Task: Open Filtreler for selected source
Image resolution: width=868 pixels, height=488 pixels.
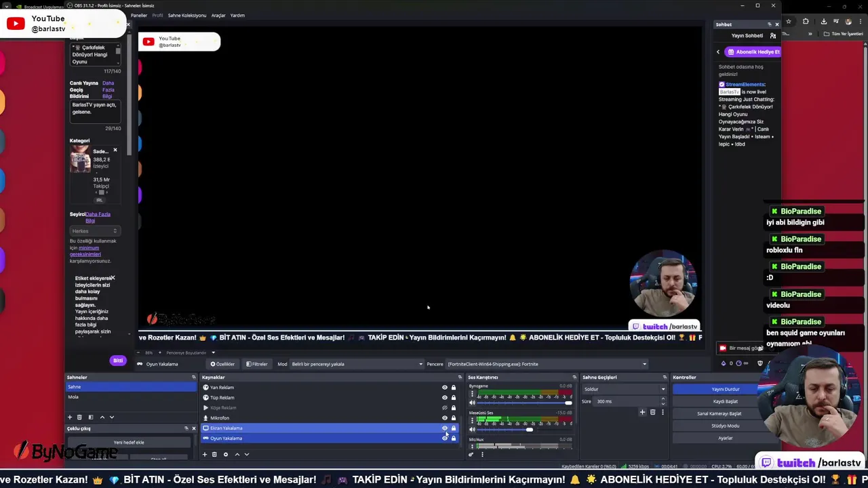Action: click(257, 364)
